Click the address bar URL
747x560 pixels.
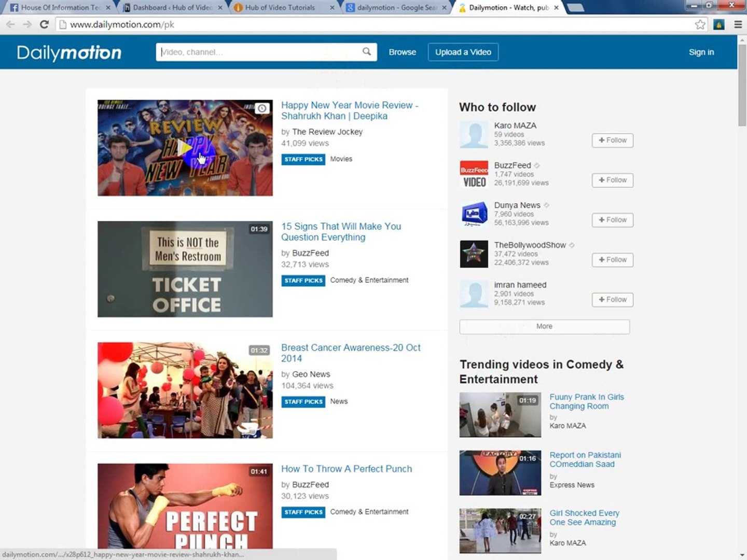coord(122,24)
